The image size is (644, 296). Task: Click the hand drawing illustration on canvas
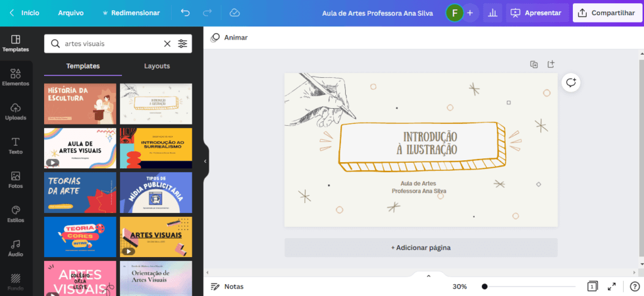click(x=320, y=99)
